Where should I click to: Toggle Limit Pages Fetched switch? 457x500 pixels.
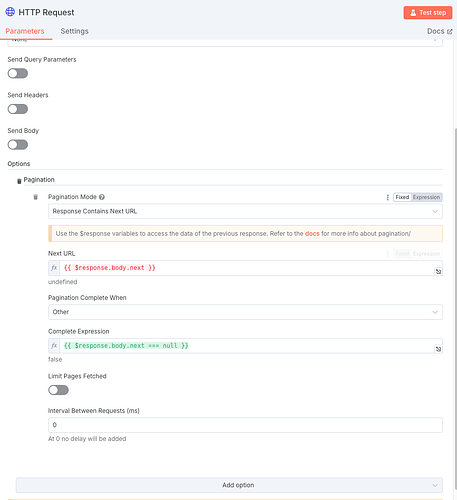click(58, 390)
